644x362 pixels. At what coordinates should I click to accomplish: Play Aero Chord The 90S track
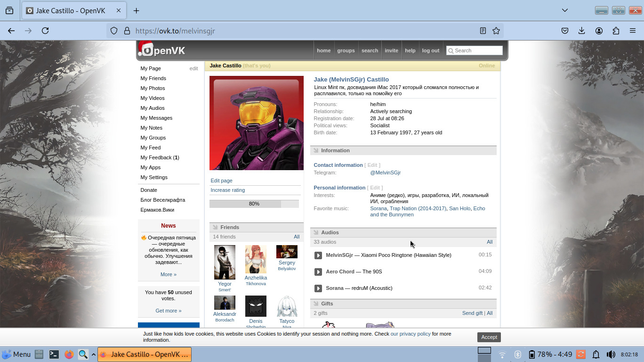point(318,272)
